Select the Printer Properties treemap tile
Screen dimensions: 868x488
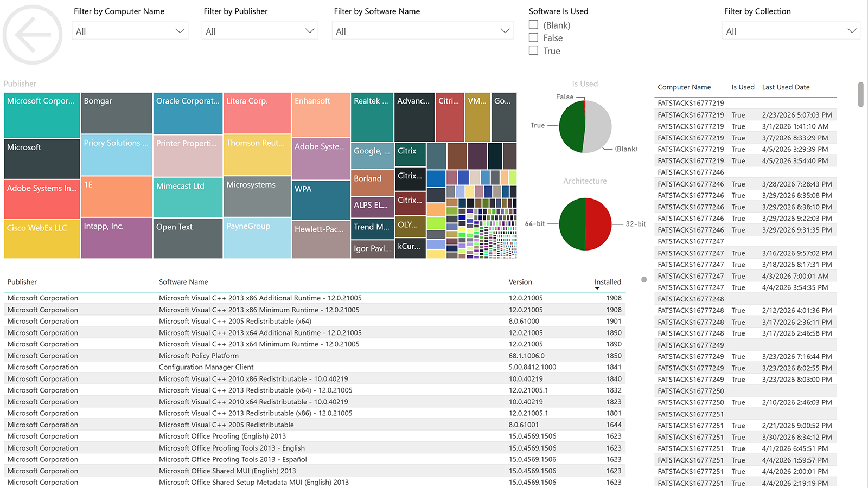coord(188,156)
